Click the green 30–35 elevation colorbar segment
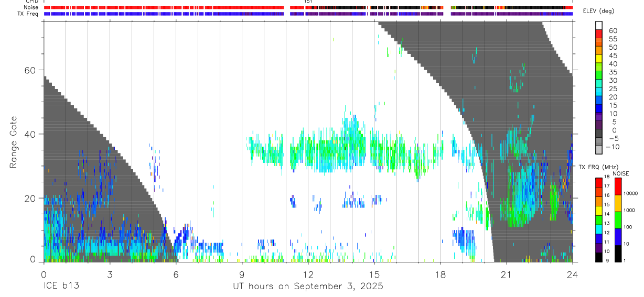This screenshot has height=297, width=644. click(x=599, y=76)
